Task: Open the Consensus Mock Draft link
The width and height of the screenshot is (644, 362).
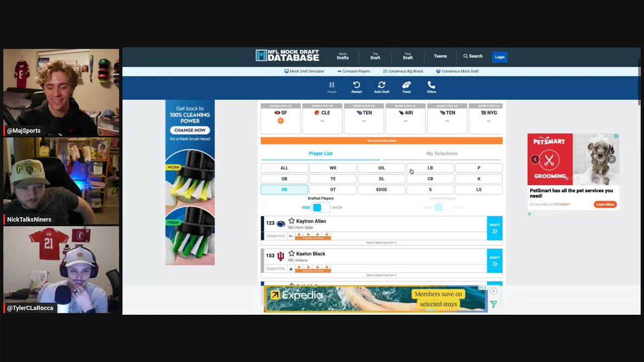Action: 457,71
